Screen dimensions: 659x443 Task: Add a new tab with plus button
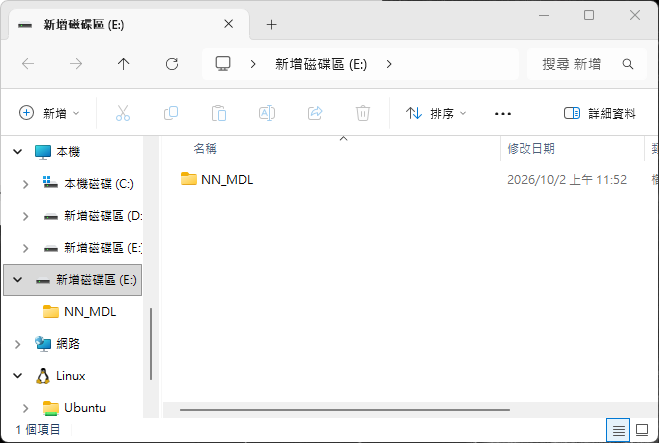(272, 24)
